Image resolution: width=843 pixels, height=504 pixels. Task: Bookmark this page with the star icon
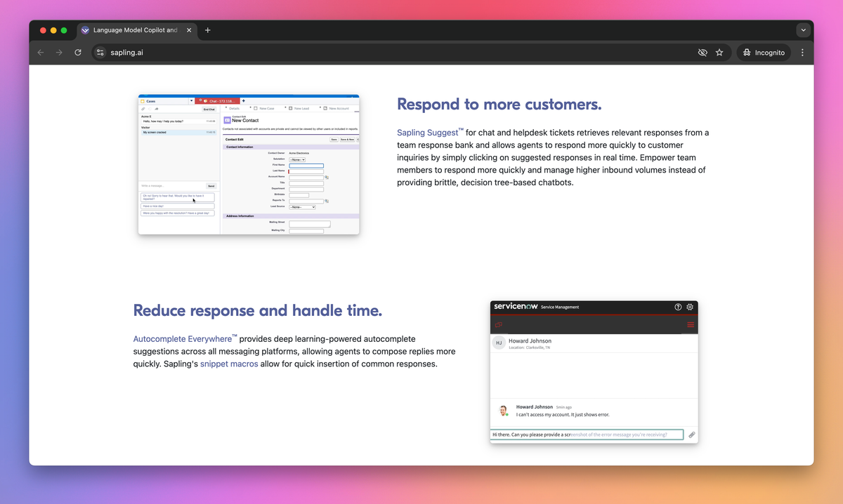[x=719, y=53]
